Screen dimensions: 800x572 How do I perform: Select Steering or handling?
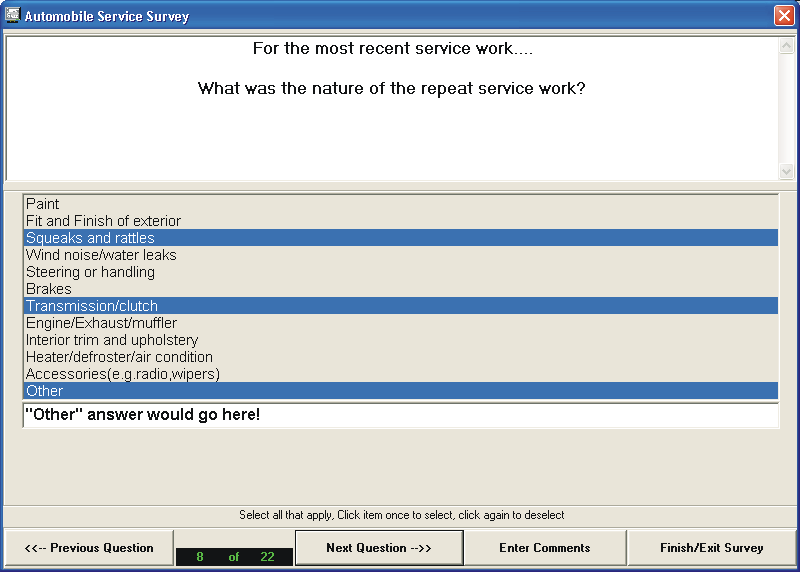click(401, 272)
